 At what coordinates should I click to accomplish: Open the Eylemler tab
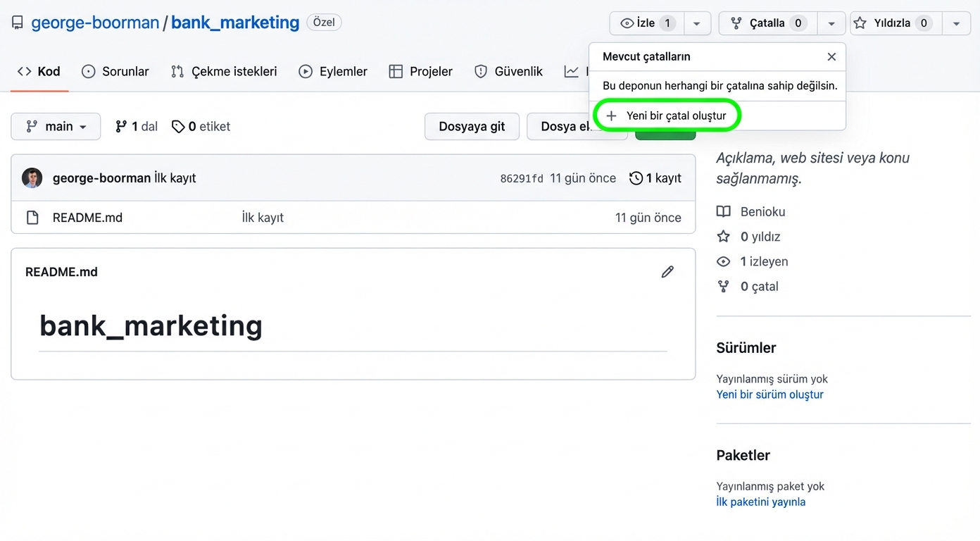coord(332,71)
